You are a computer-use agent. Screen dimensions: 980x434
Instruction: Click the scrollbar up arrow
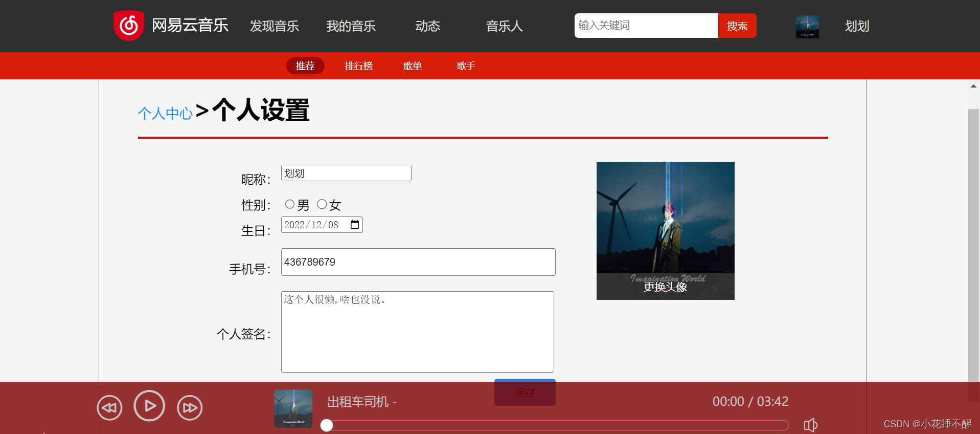973,86
